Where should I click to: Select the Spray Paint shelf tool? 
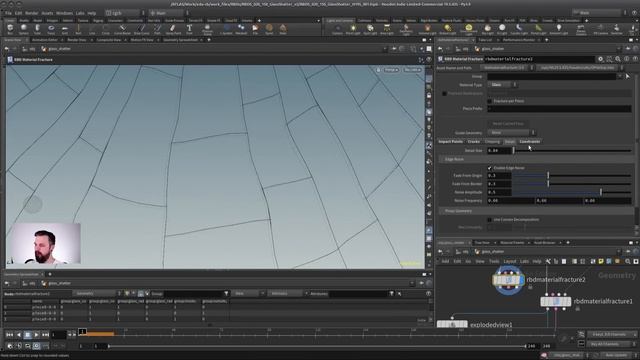coord(173,29)
